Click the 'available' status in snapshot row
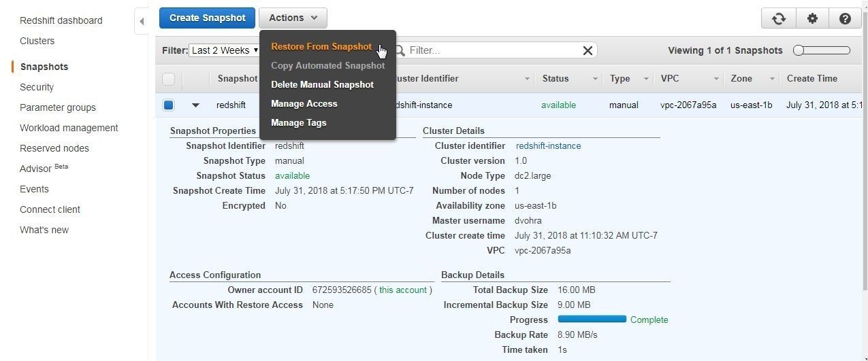868x361 pixels. [558, 105]
